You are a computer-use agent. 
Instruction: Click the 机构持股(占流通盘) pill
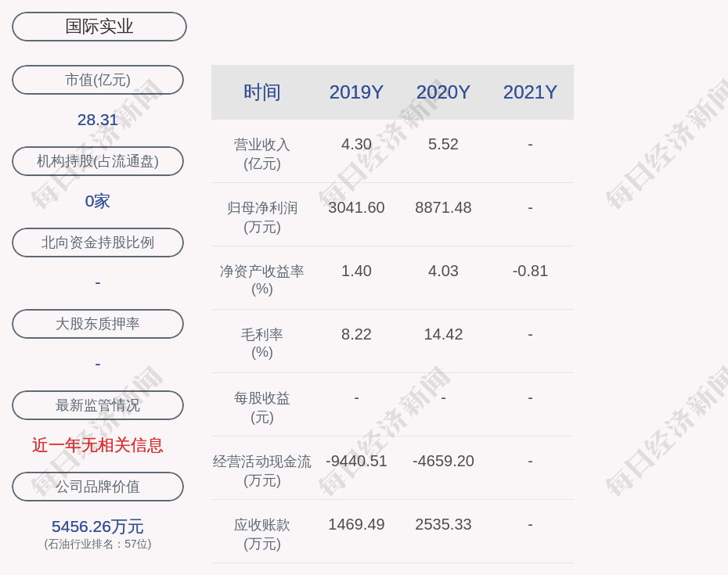(x=98, y=161)
